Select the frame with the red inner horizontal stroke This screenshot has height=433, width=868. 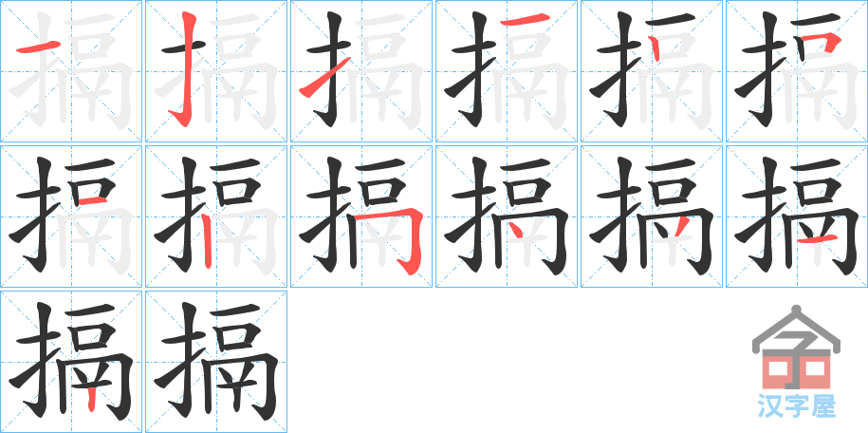pos(797,216)
